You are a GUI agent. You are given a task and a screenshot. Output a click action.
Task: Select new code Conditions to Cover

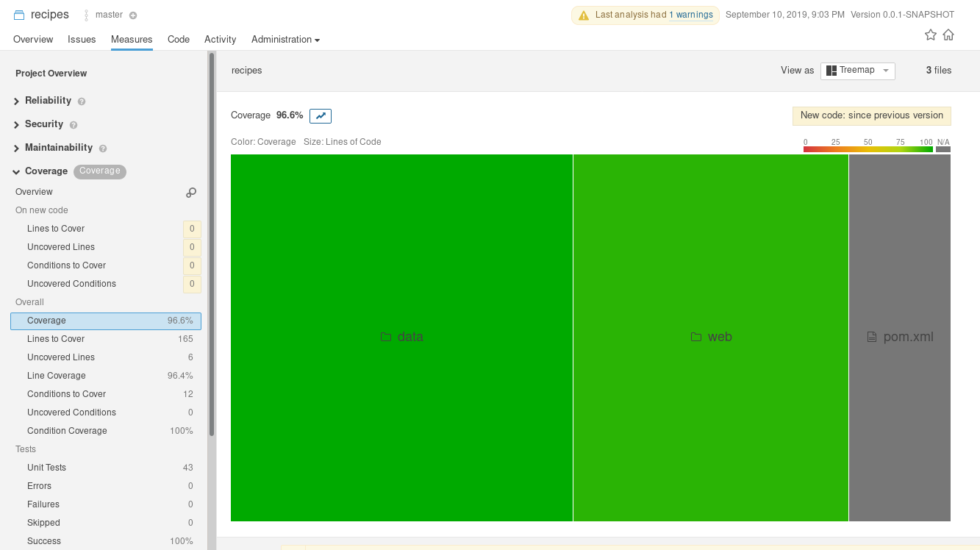click(x=106, y=265)
